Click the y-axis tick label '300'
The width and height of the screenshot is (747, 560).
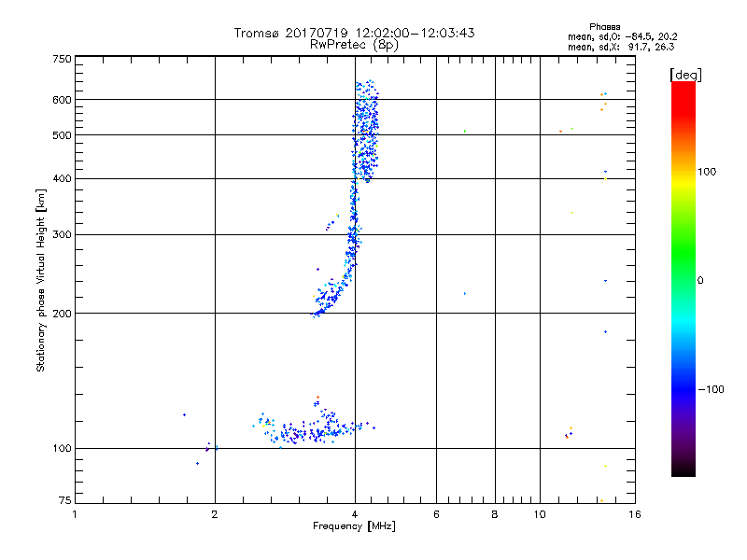(x=62, y=235)
